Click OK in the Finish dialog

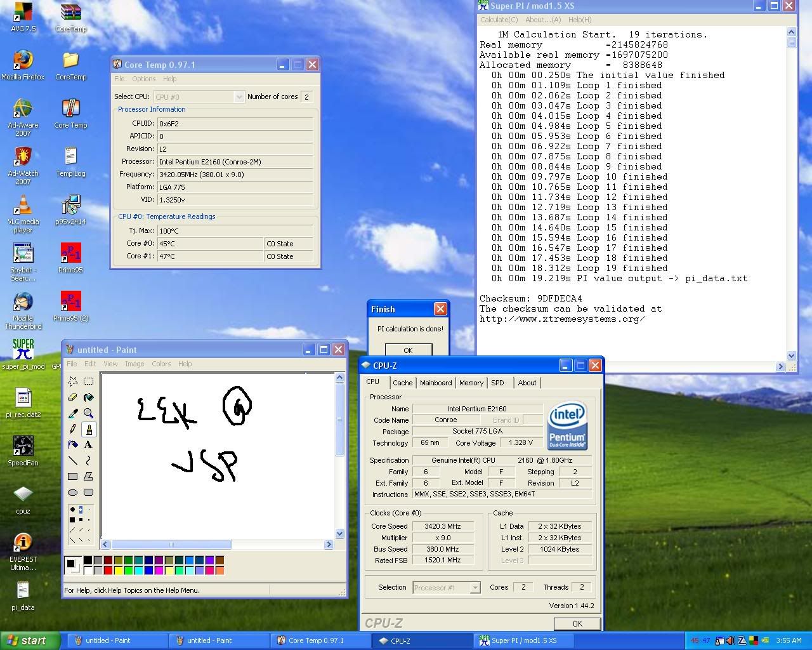408,350
